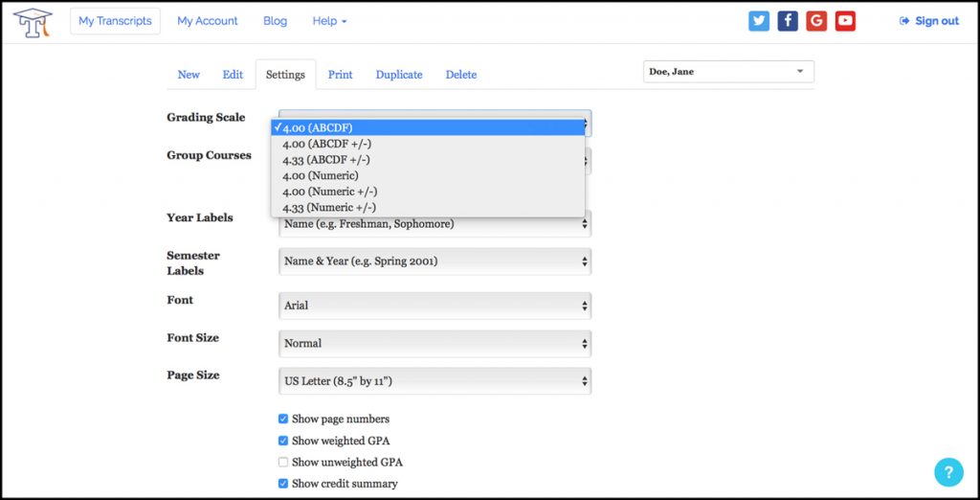Open the Font dropdown showing Arial

click(x=435, y=306)
